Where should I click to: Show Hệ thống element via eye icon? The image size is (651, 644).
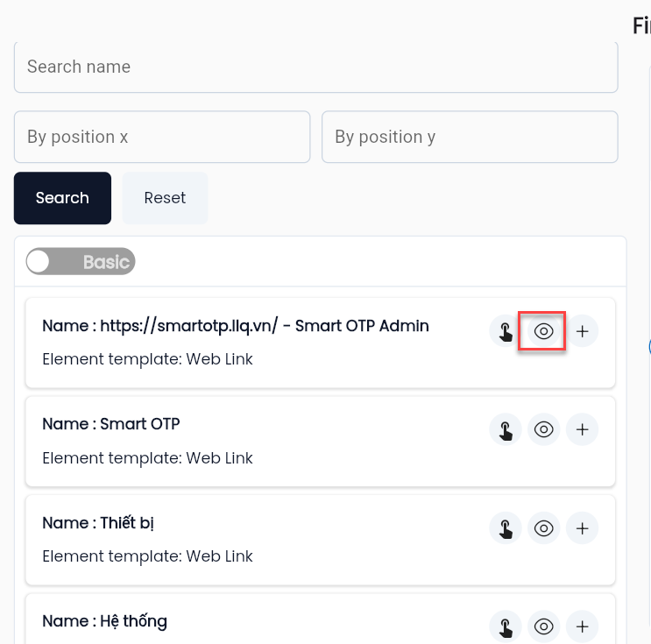click(543, 626)
